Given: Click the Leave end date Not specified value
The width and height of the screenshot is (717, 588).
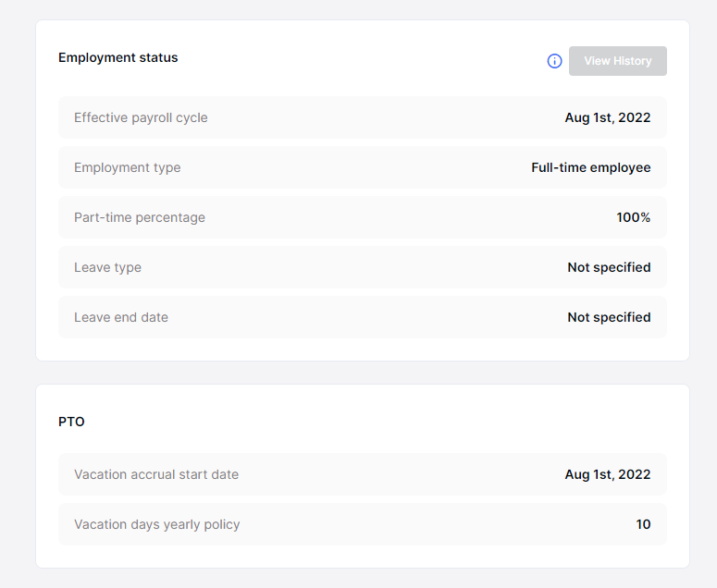Looking at the screenshot, I should pyautogui.click(x=609, y=317).
